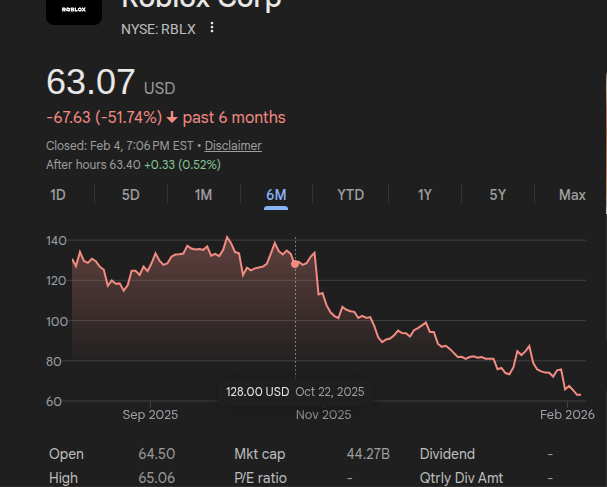The height and width of the screenshot is (487, 607).
Task: Open the Disclaimer link
Action: tap(233, 146)
